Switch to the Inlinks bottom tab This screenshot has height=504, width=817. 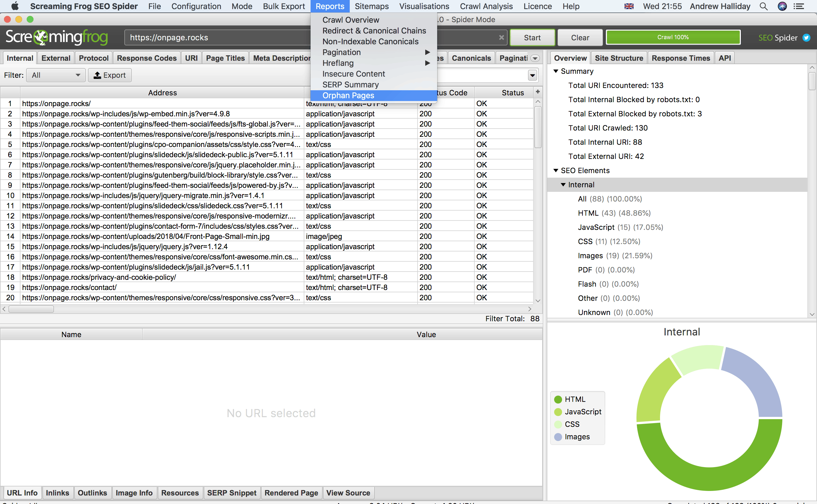tap(57, 493)
